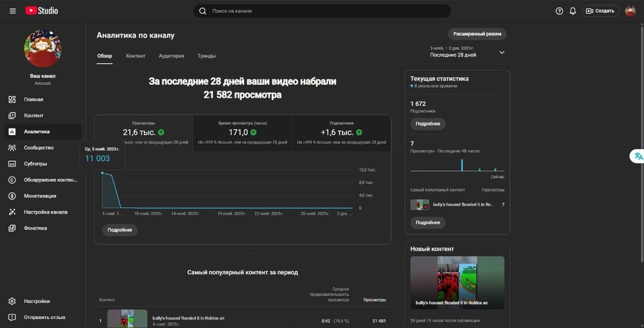Click the green arrow beside 171,0
Screen dimensions: 644x328
point(253,132)
